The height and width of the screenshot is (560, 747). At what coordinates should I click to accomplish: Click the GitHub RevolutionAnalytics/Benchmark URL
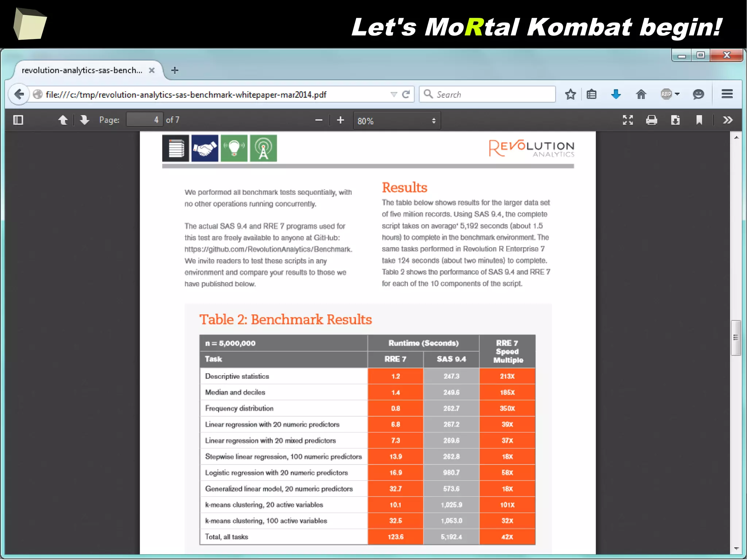pos(268,249)
